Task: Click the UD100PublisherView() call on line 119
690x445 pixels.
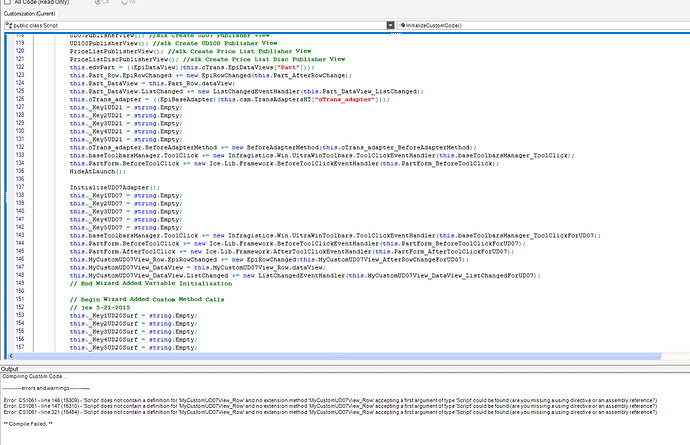Action: [109, 43]
